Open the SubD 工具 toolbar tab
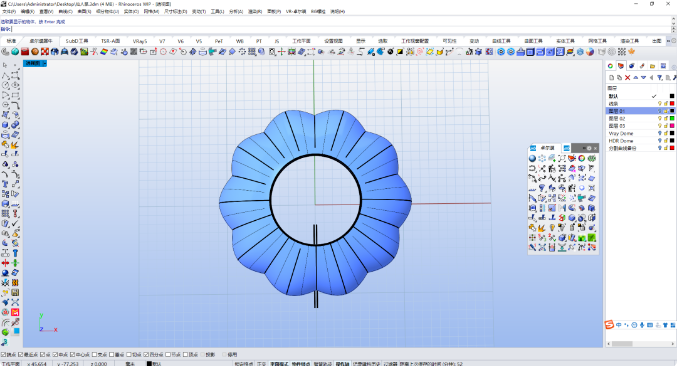Image resolution: width=677 pixels, height=366 pixels. pyautogui.click(x=77, y=41)
